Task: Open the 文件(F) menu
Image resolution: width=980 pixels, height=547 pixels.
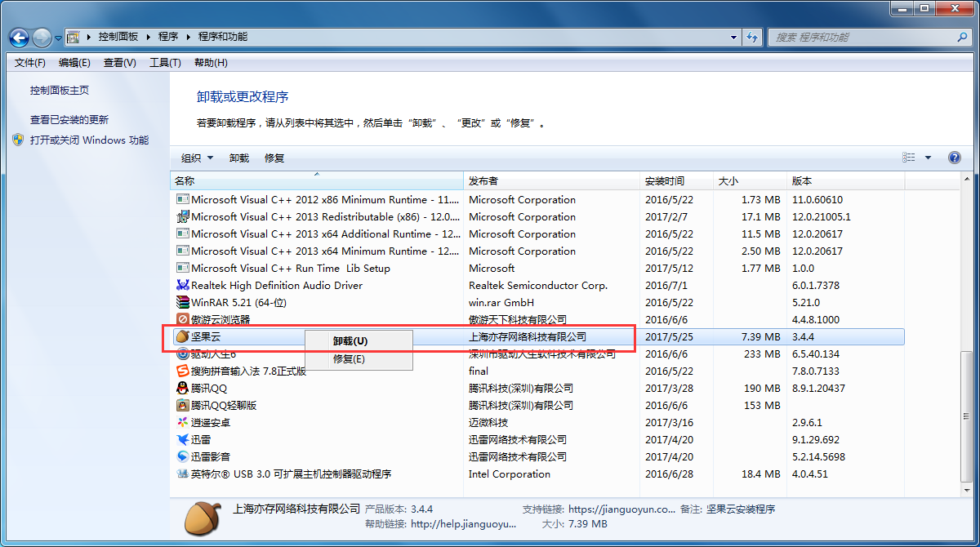Action: (30, 63)
